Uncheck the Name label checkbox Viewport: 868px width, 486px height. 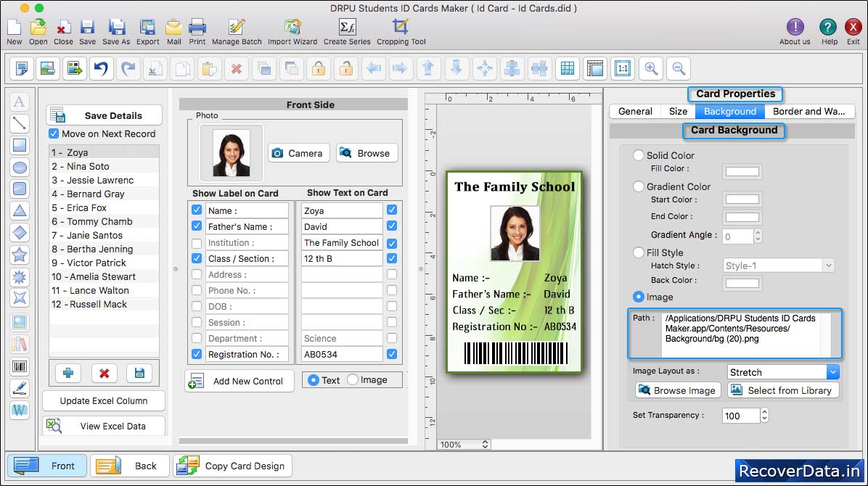tap(197, 210)
